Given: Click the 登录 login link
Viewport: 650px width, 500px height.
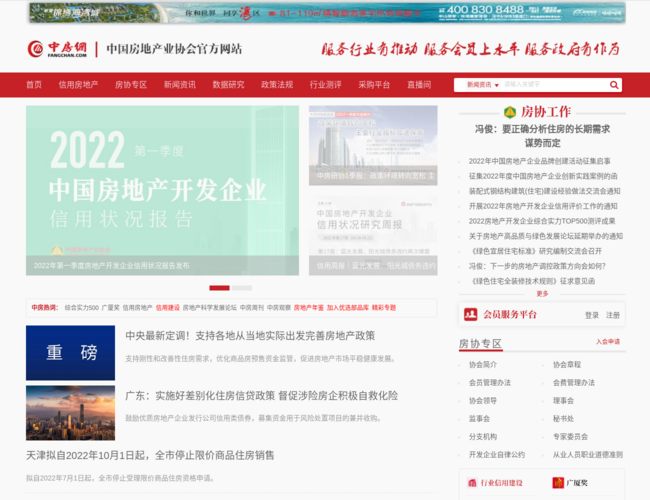Looking at the screenshot, I should point(592,315).
